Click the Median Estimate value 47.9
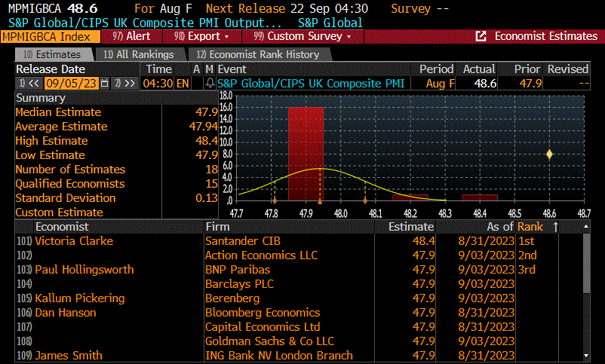605x364 pixels. click(x=207, y=112)
